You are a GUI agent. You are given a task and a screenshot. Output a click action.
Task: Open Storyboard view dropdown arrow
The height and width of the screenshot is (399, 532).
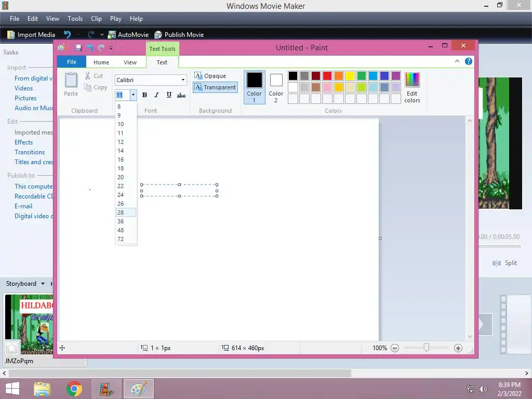[x=43, y=284]
